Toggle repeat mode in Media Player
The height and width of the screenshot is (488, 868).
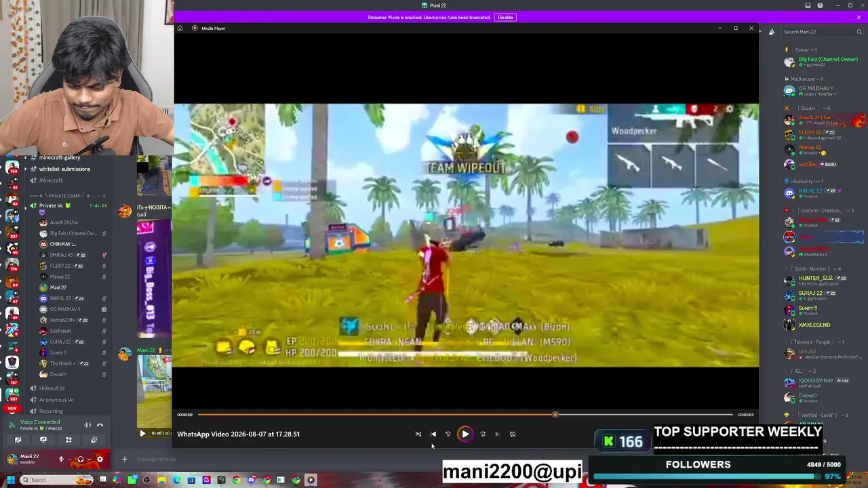(x=513, y=434)
